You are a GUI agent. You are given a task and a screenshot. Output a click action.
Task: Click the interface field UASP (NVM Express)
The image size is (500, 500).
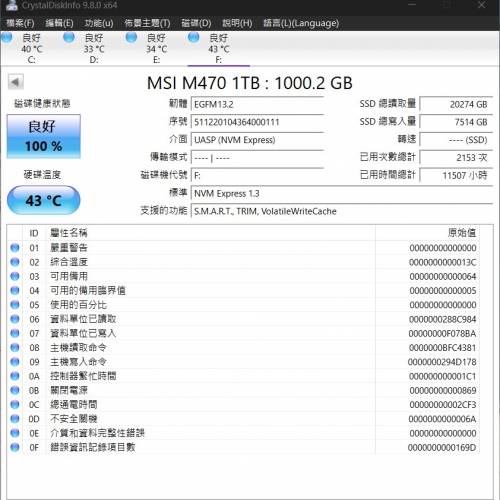[x=257, y=140]
